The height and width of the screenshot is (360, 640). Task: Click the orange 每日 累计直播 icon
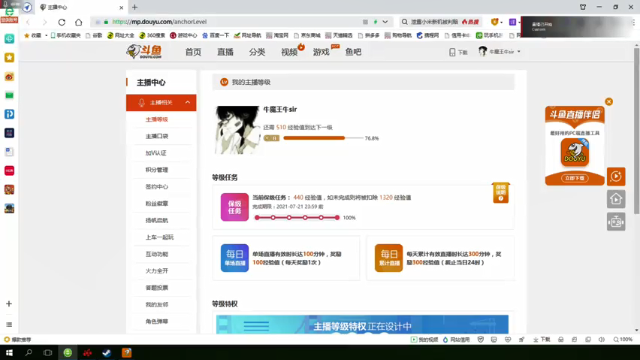point(389,258)
